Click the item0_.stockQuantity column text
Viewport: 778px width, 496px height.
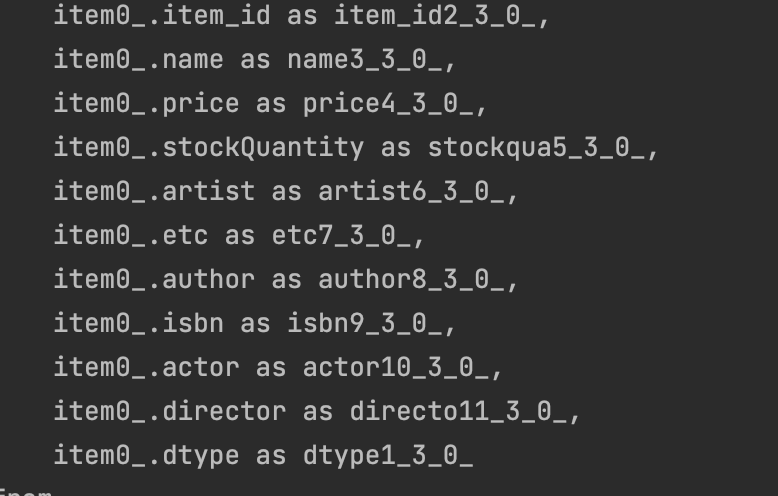[209, 147]
